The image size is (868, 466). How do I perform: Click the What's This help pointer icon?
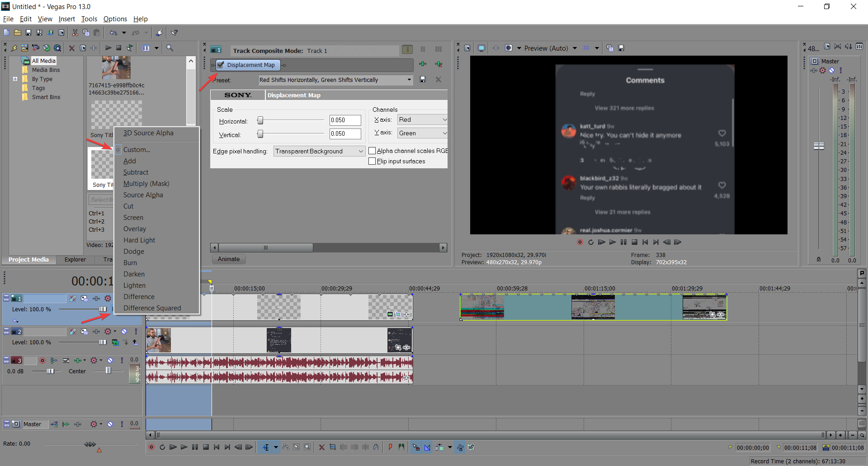pos(175,33)
